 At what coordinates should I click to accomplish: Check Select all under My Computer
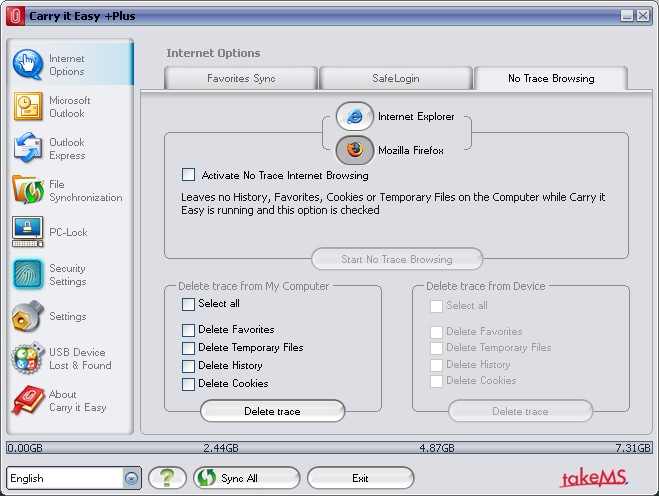188,304
